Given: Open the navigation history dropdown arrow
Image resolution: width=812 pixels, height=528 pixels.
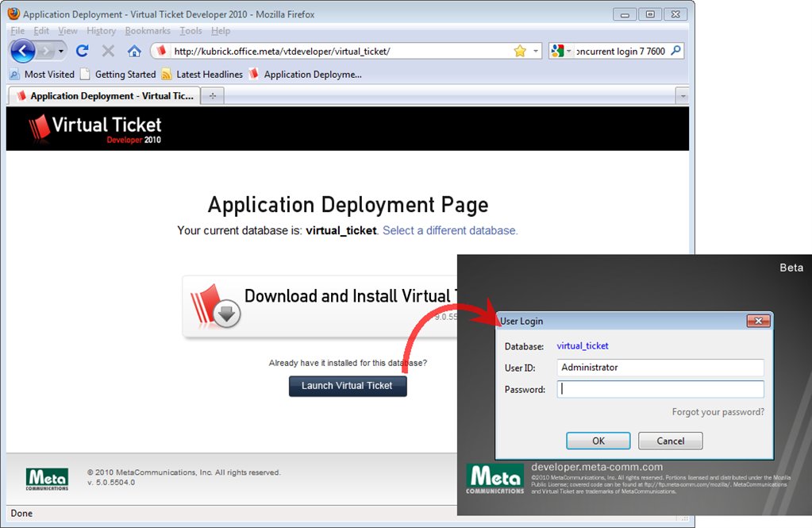Looking at the screenshot, I should (x=61, y=51).
